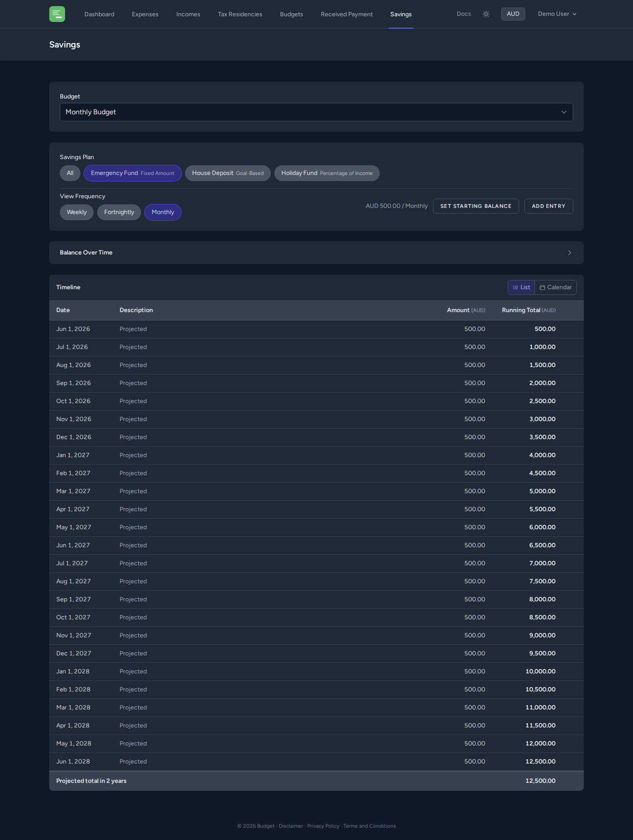The image size is (633, 840).
Task: Set view frequency to Weekly
Action: click(x=76, y=212)
